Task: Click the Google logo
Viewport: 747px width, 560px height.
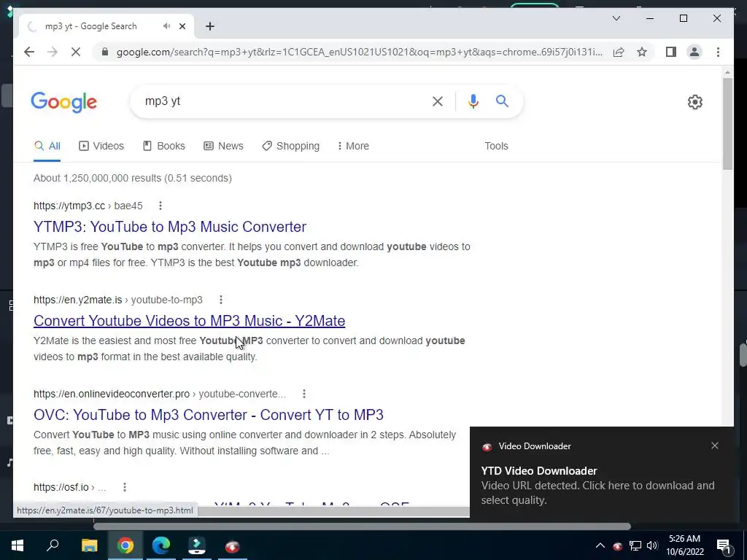Action: click(64, 102)
